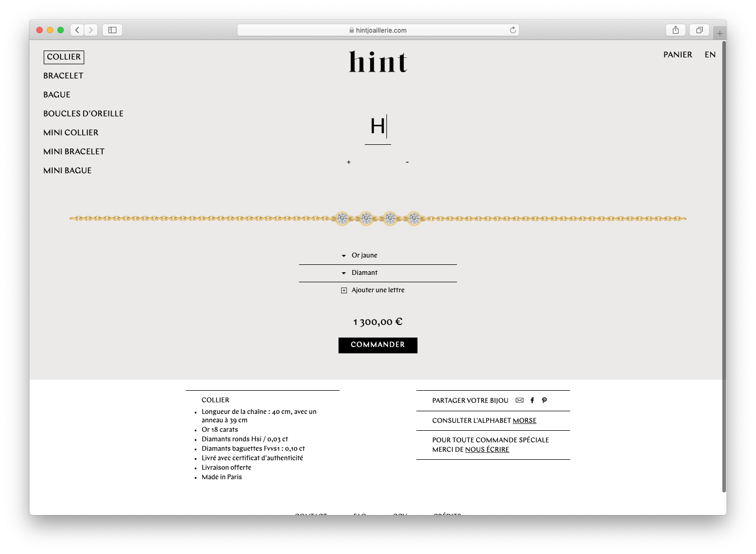756x554 pixels.
Task: Click the plus icon beside Ajouter une lettre
Action: point(344,290)
